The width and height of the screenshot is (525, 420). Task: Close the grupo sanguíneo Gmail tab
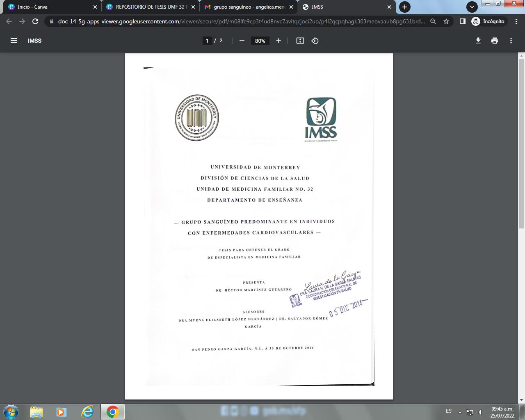pos(291,7)
